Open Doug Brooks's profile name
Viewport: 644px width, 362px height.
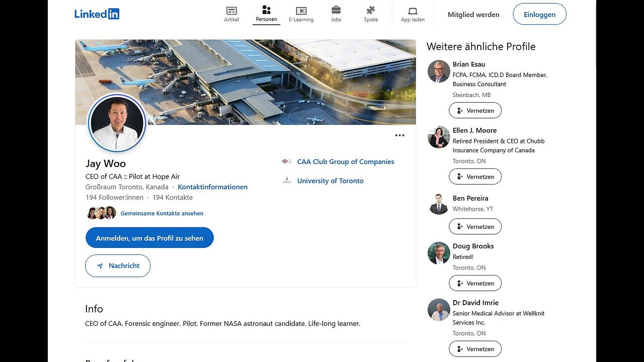[473, 246]
